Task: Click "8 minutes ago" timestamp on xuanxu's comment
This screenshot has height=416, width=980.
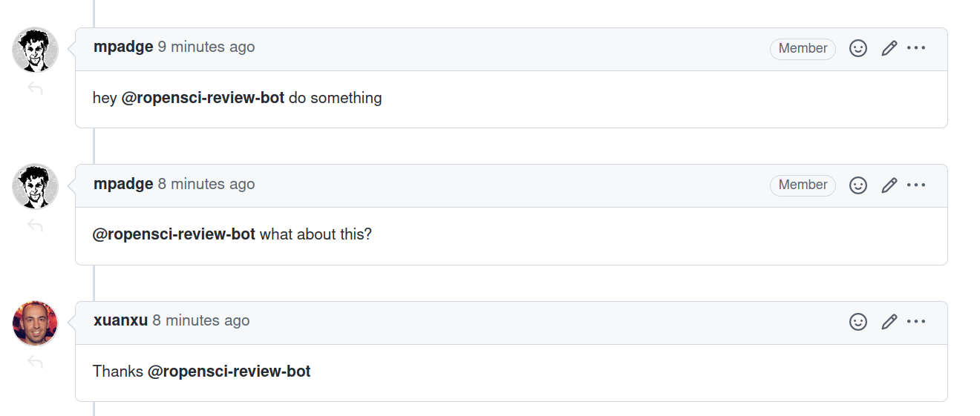Action: pyautogui.click(x=201, y=320)
